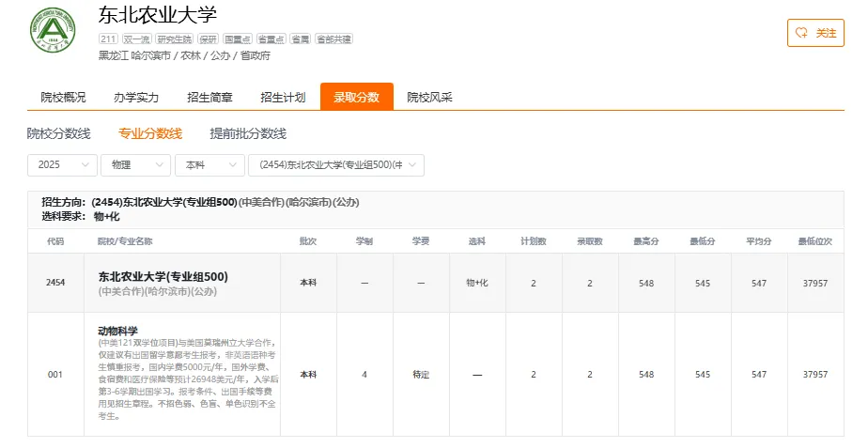Click the 省重点 tag

[x=271, y=39]
